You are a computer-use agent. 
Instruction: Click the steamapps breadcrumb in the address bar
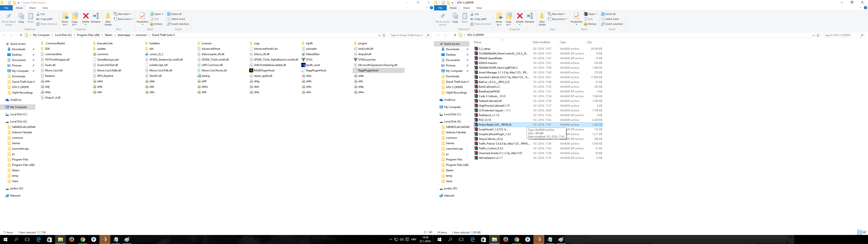coord(124,35)
